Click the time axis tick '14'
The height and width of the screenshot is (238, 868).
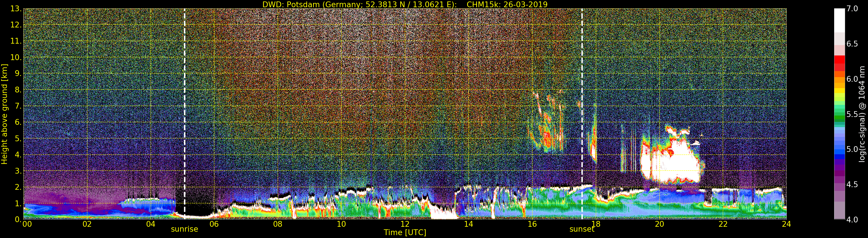[x=468, y=224]
